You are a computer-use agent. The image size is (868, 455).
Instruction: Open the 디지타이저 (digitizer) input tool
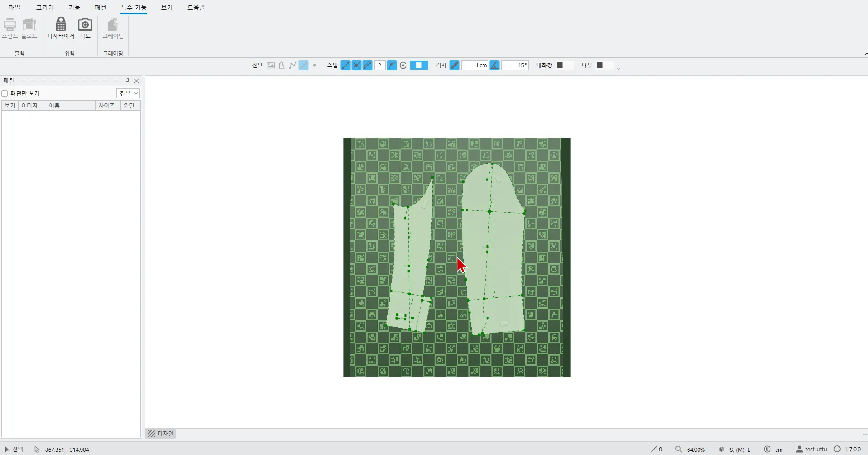(61, 28)
